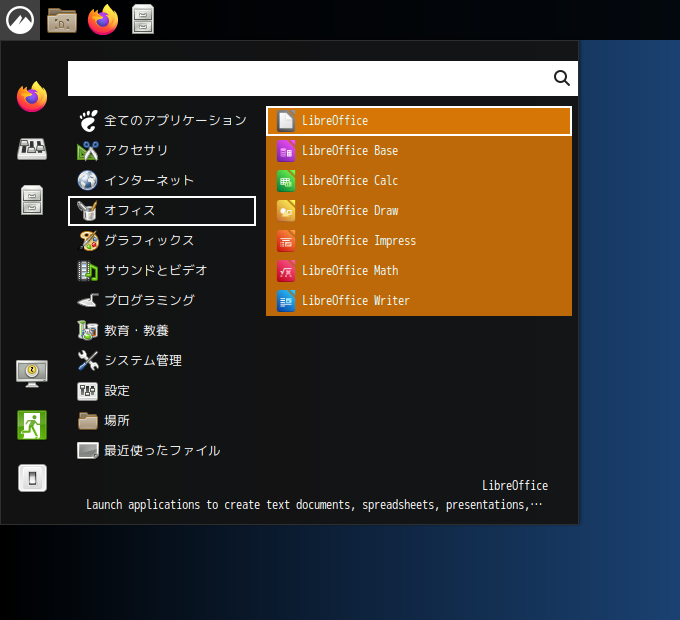Launch LibreOffice Calc
This screenshot has height=620, width=680.
[x=419, y=181]
